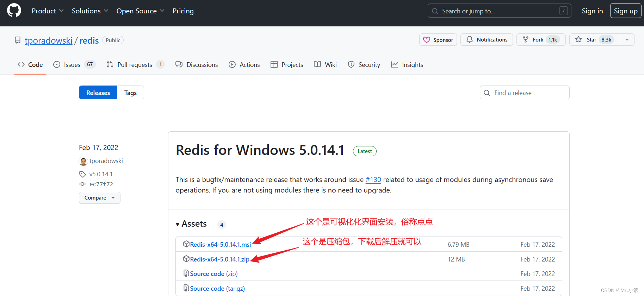
Task: Click the package icon beside the msi file
Action: [x=186, y=244]
